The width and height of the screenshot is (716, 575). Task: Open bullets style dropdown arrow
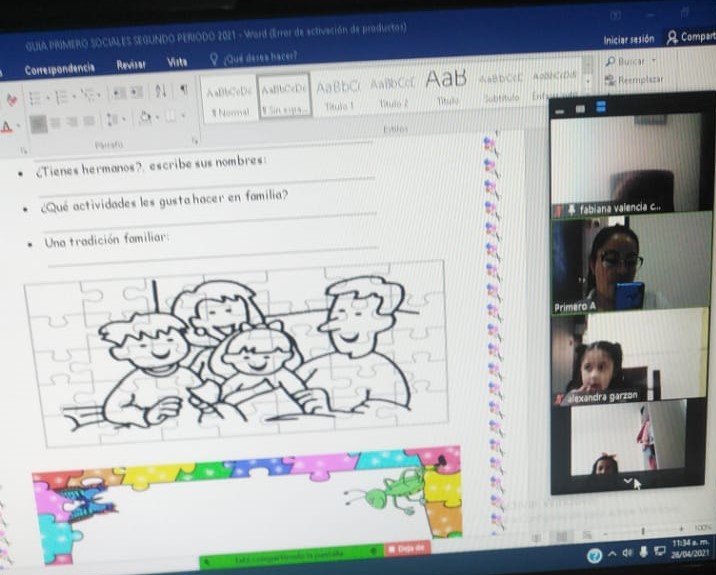point(47,98)
